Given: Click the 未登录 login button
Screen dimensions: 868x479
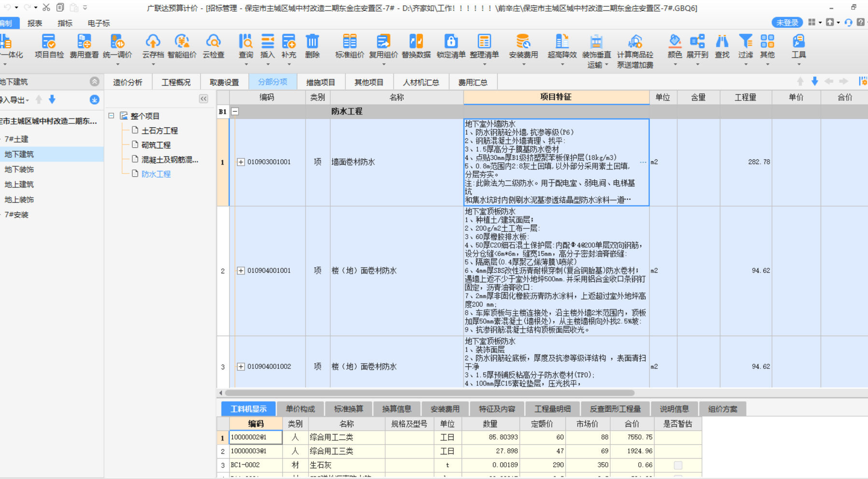Looking at the screenshot, I should coord(787,23).
